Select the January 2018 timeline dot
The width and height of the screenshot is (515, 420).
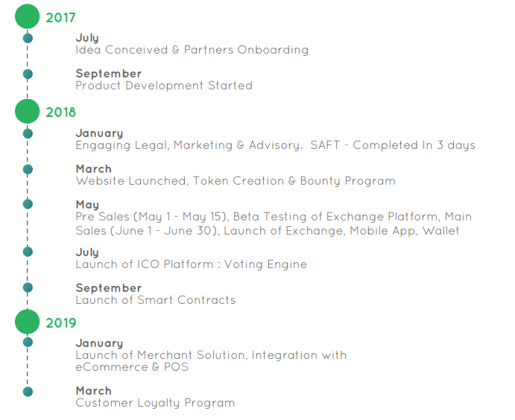[x=28, y=133]
